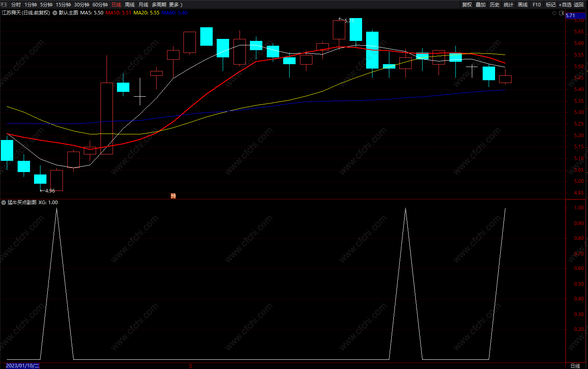Viewport: 588px width, 369px height.
Task: Click the 叠加 overlay button
Action: point(481,5)
